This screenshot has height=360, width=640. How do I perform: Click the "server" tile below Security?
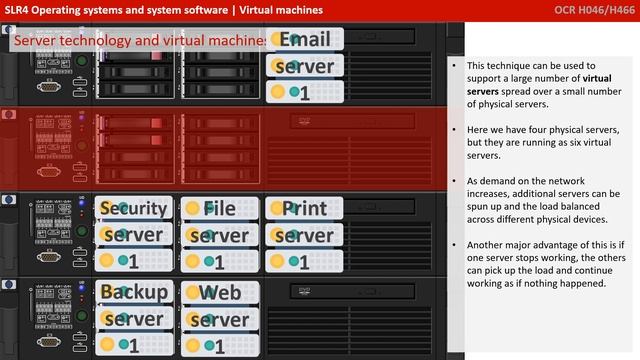[x=134, y=235]
